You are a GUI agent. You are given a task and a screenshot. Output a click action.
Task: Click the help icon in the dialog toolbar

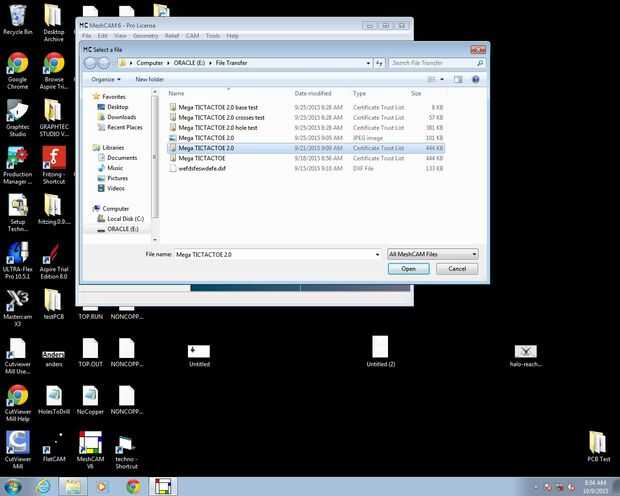476,80
